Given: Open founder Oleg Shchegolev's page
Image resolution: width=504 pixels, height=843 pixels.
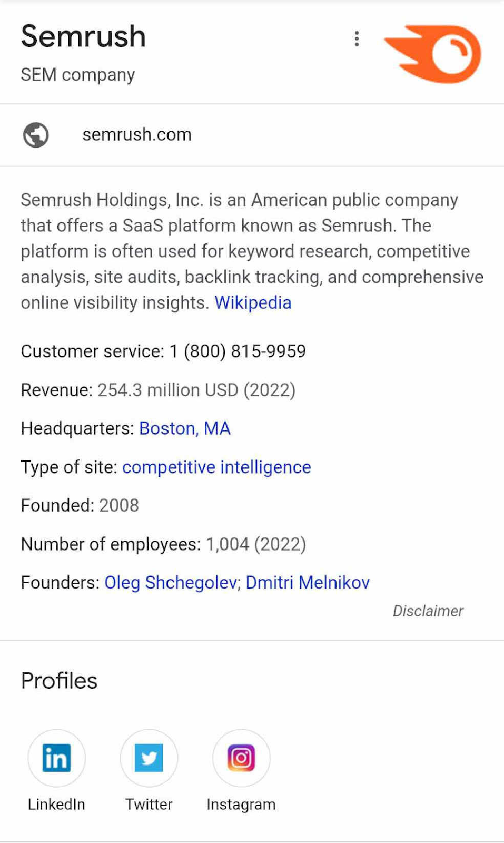Looking at the screenshot, I should coord(170,582).
